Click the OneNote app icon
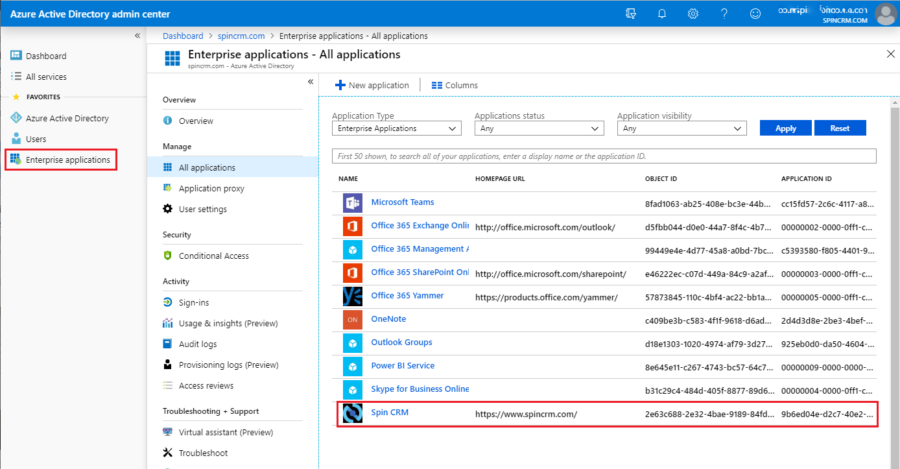Image resolution: width=900 pixels, height=469 pixels. (x=352, y=320)
